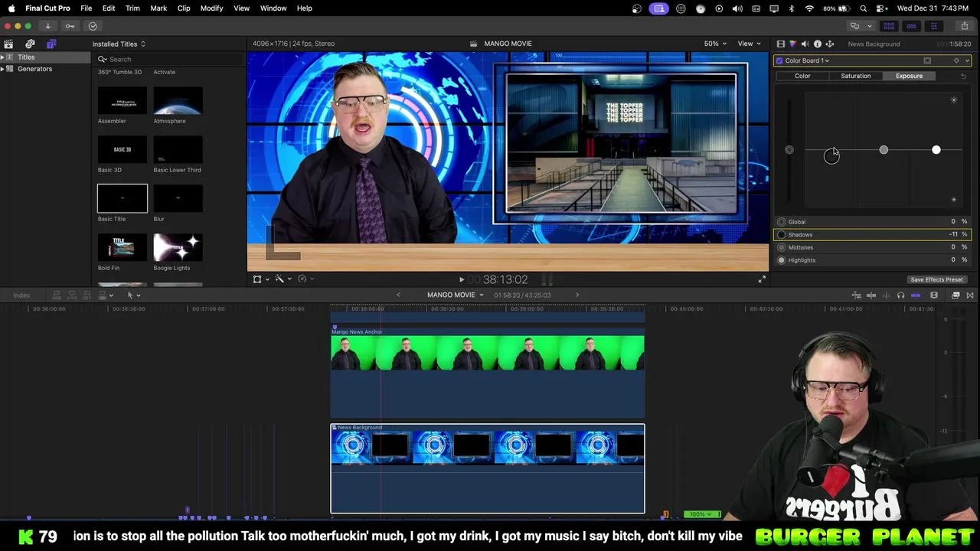
Task: Toggle audio skimming waveform icon
Action: point(887,295)
